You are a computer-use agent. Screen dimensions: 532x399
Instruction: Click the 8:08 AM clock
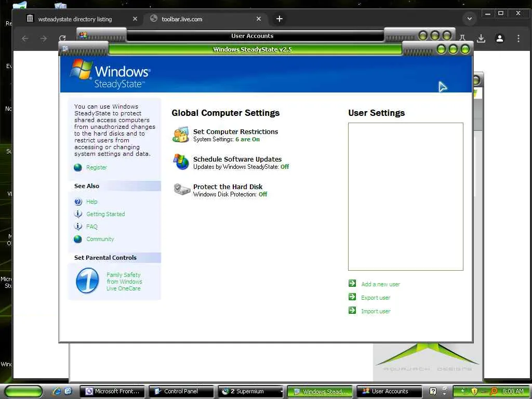pos(513,392)
